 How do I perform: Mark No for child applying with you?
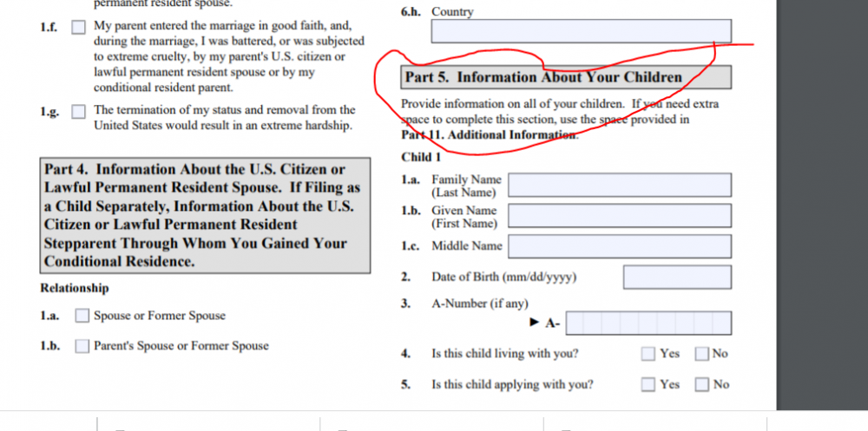[701, 384]
